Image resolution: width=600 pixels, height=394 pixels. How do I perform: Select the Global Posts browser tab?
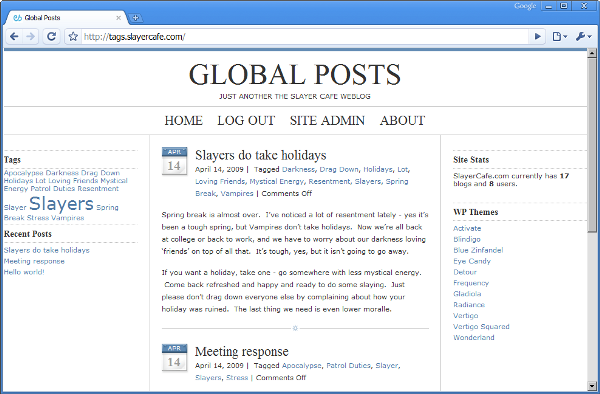[65, 18]
